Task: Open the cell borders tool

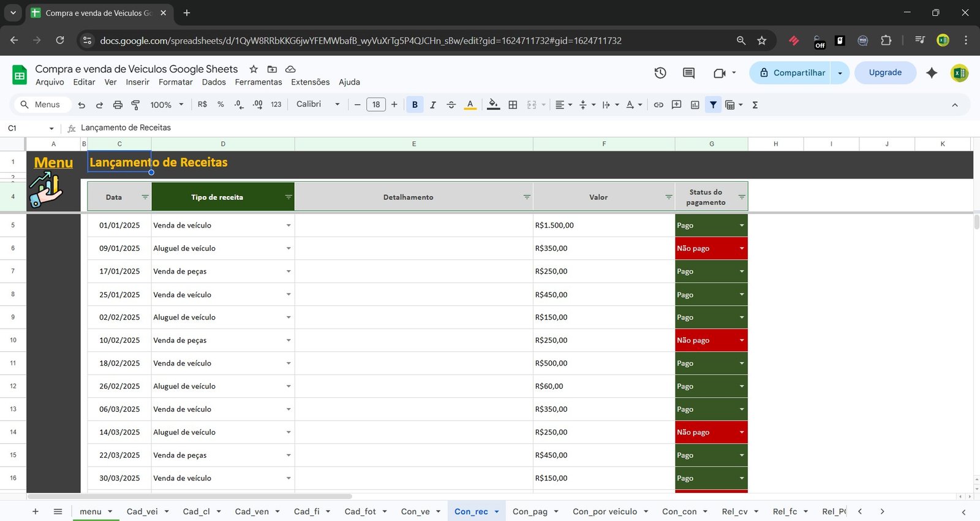Action: pyautogui.click(x=513, y=105)
